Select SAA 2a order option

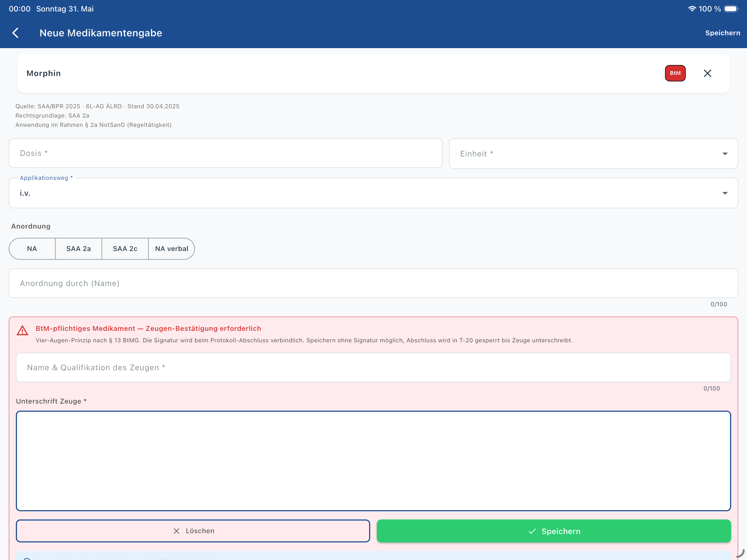click(78, 249)
